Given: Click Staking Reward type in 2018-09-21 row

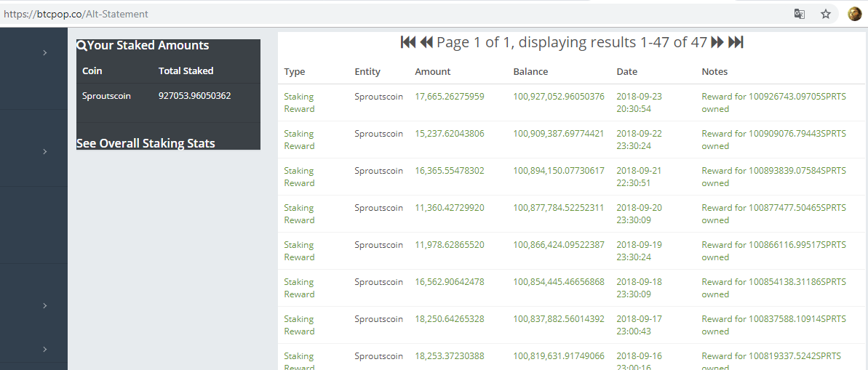Looking at the screenshot, I should tap(299, 177).
